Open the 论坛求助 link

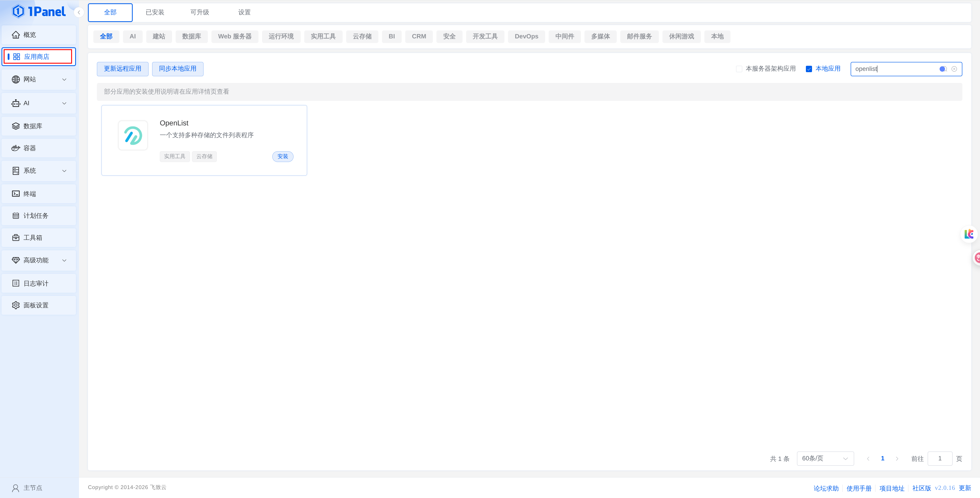tap(826, 489)
